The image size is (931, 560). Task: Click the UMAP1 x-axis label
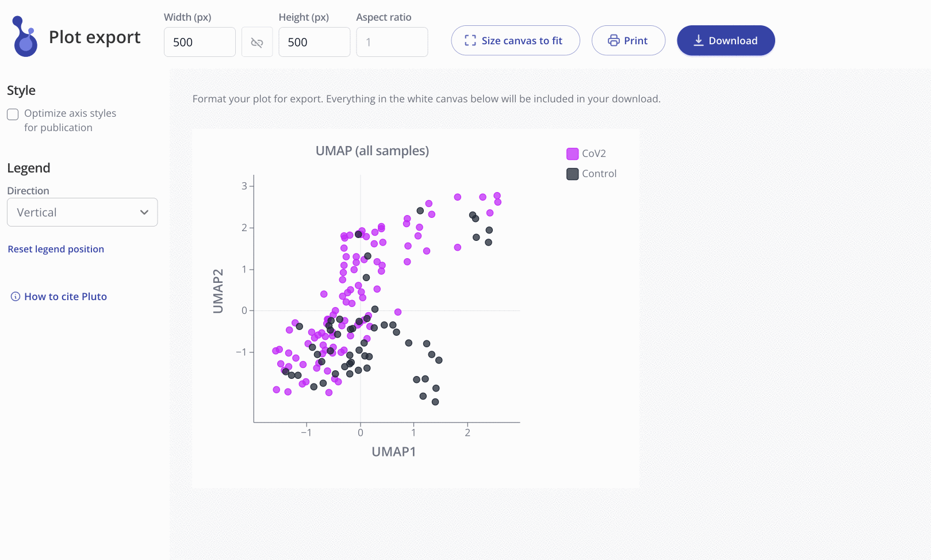(394, 452)
